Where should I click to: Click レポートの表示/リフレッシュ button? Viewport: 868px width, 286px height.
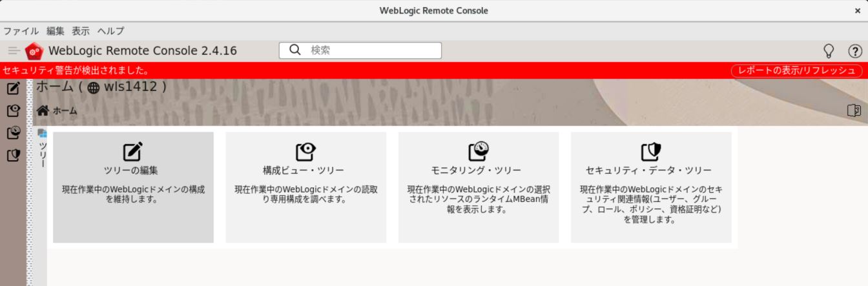click(x=796, y=70)
